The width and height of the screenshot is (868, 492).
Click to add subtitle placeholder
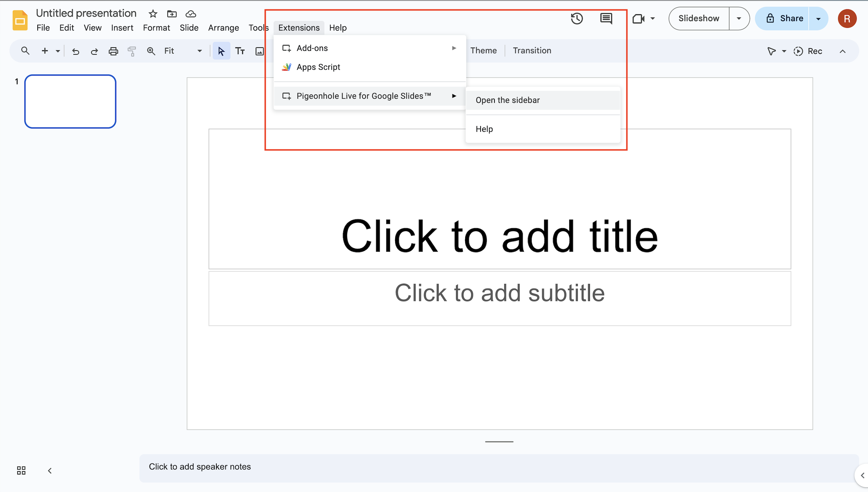[500, 299]
